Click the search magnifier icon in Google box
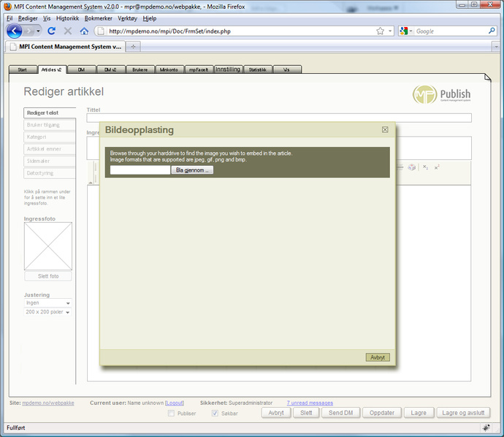 492,31
